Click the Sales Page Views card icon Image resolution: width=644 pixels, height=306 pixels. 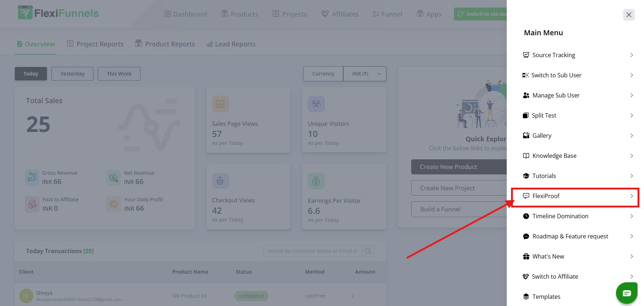pos(221,104)
